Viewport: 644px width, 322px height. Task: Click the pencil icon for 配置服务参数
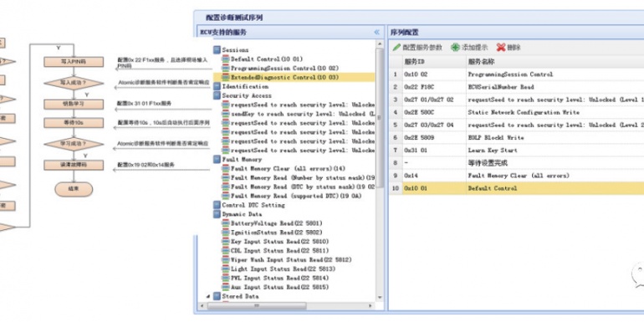(396, 47)
